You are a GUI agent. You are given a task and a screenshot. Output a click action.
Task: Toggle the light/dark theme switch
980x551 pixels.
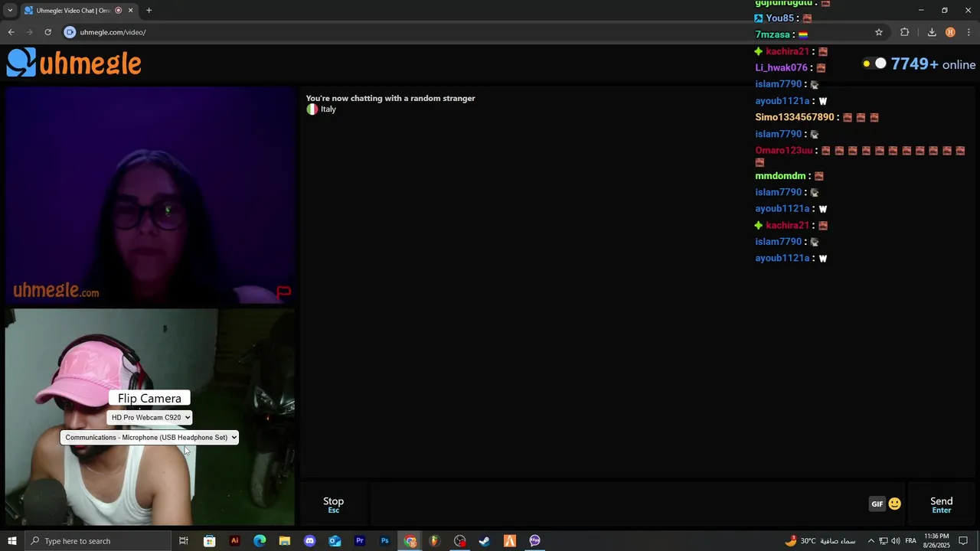click(x=874, y=64)
